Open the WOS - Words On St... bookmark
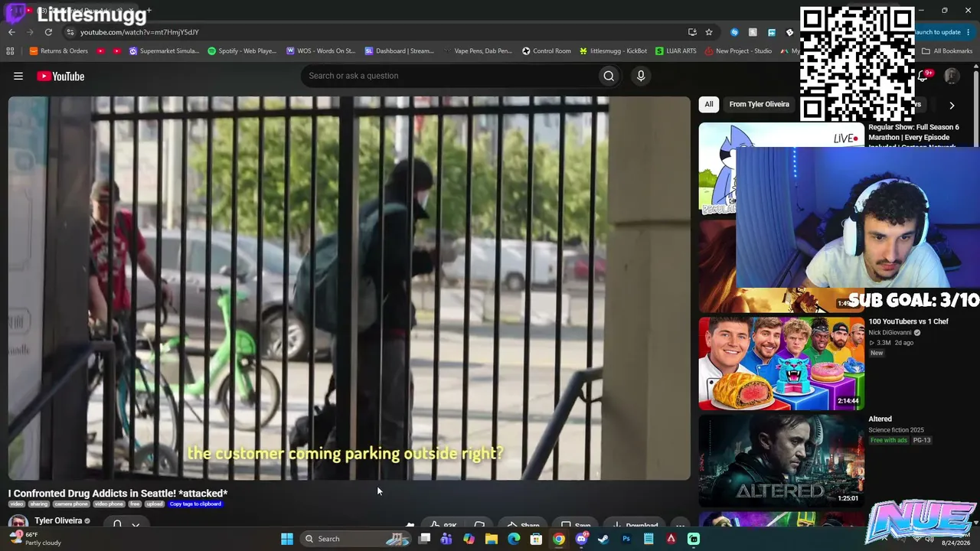Screen dimensions: 980x551 pyautogui.click(x=321, y=51)
